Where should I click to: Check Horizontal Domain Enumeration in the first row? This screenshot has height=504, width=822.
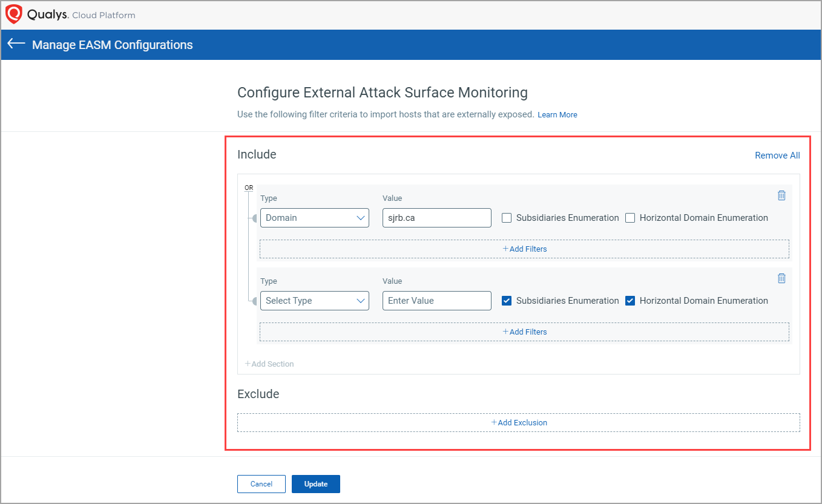[630, 217]
